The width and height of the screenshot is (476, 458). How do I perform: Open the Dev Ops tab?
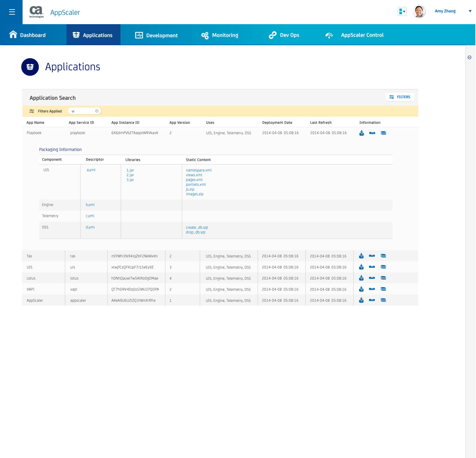pyautogui.click(x=284, y=35)
